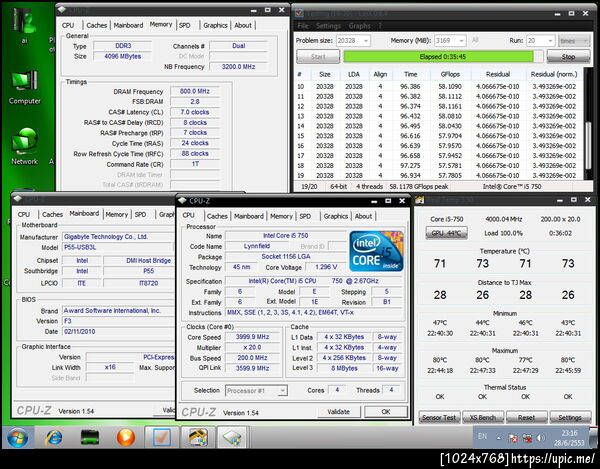The height and width of the screenshot is (469, 600).
Task: Open the File menu in LinX
Action: pyautogui.click(x=303, y=26)
